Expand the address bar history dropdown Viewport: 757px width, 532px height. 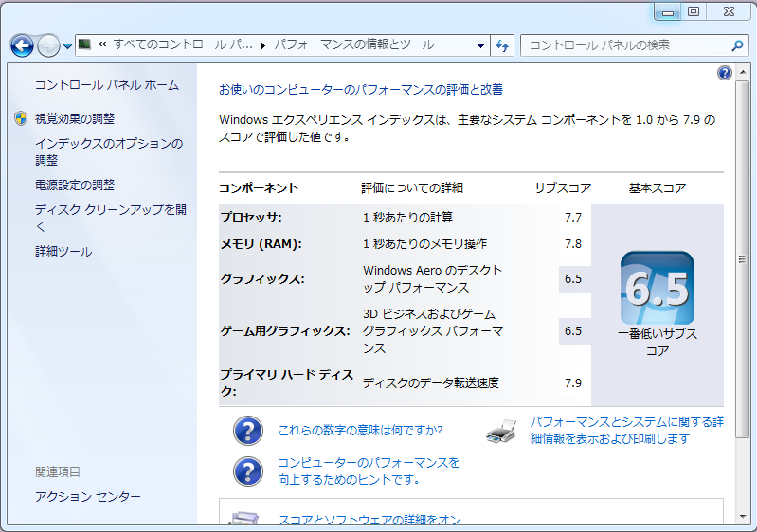pyautogui.click(x=480, y=45)
